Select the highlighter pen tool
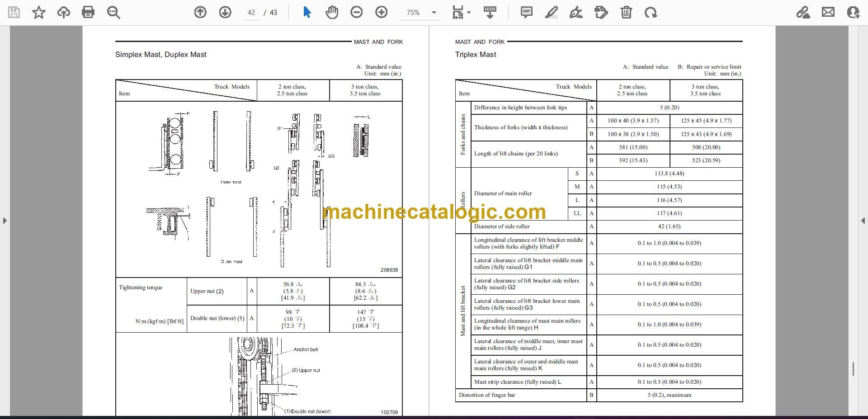 tap(552, 13)
